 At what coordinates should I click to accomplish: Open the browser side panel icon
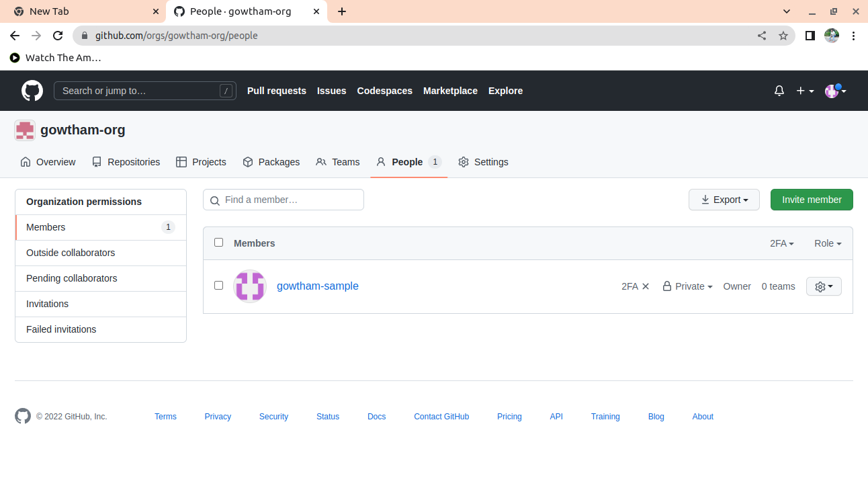pos(810,36)
